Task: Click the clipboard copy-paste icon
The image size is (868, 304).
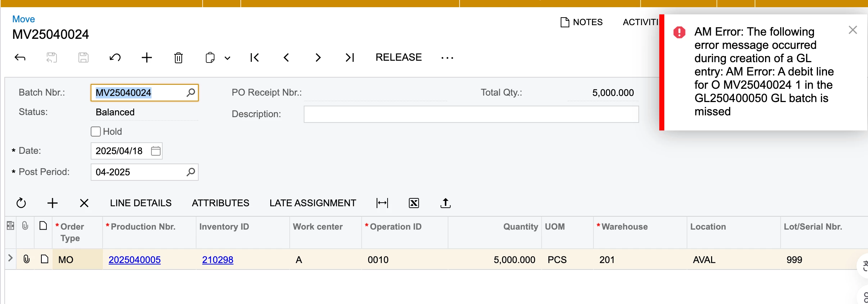Action: (x=210, y=57)
